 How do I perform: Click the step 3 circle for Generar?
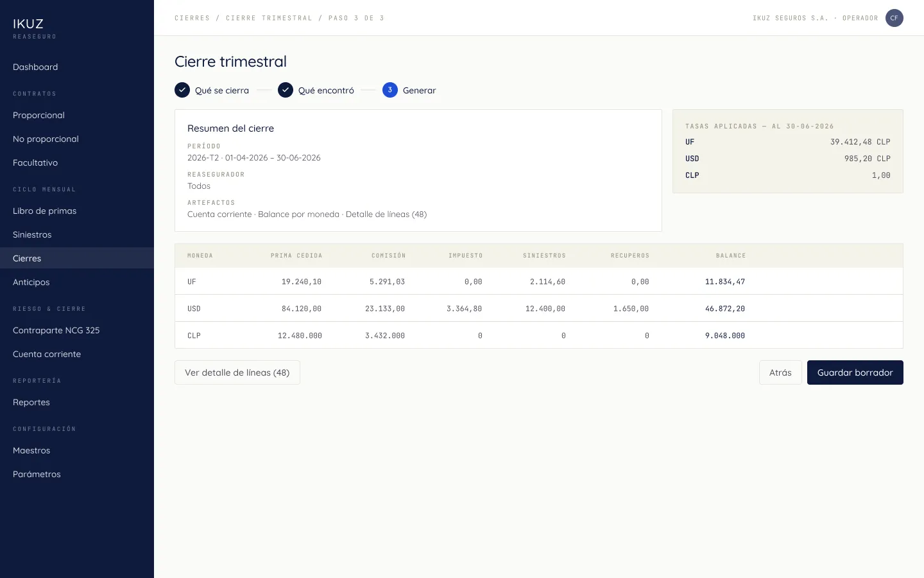tap(390, 90)
